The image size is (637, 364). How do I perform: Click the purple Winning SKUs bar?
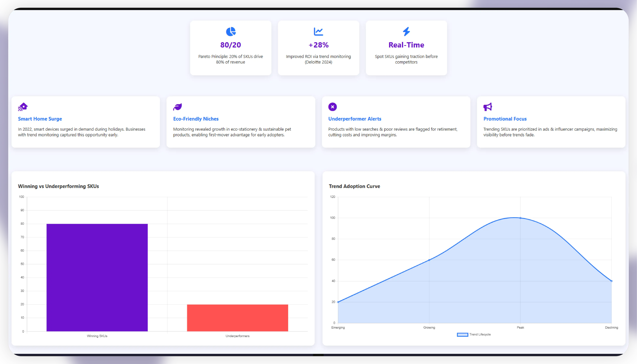97,278
